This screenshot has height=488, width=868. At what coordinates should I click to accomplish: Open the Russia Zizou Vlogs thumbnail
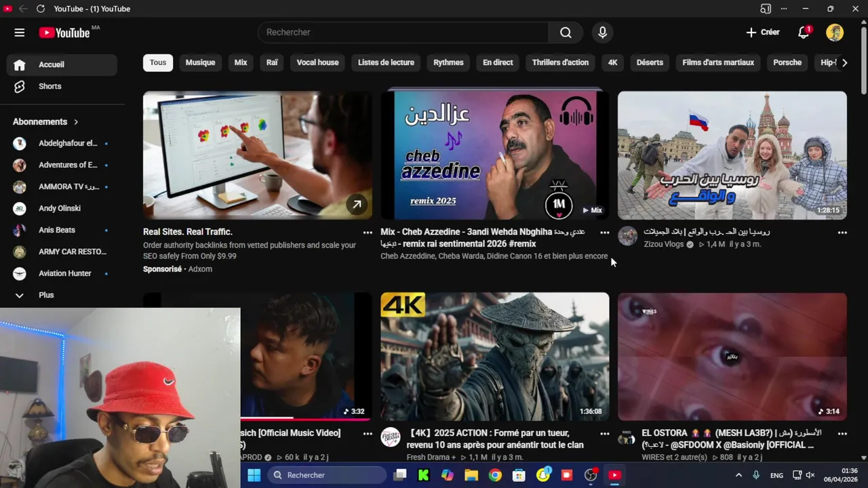point(732,155)
